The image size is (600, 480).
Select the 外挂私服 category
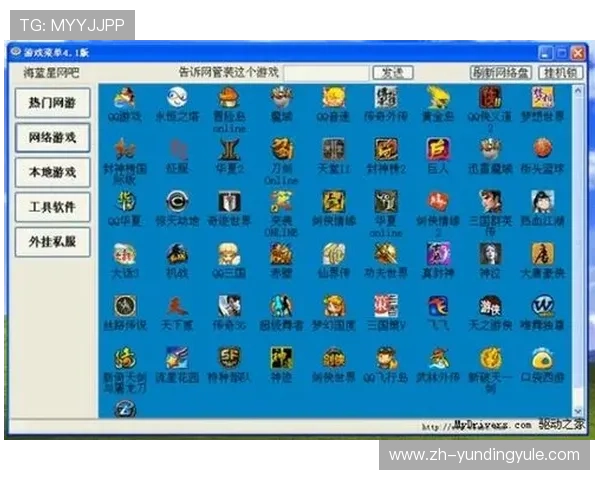[53, 242]
